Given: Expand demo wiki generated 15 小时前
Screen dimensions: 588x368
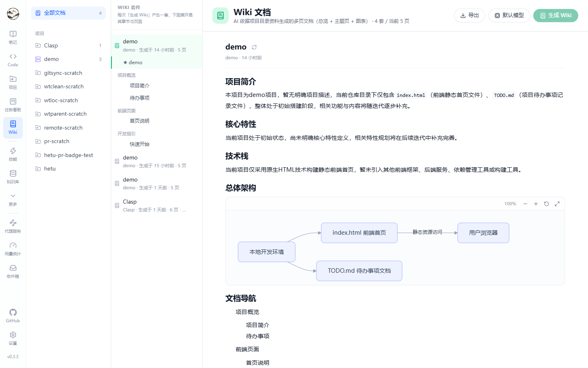Looking at the screenshot, I should (157, 162).
